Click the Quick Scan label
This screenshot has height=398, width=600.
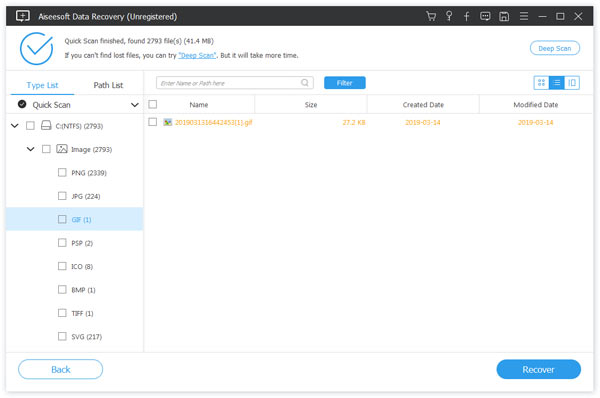[51, 105]
